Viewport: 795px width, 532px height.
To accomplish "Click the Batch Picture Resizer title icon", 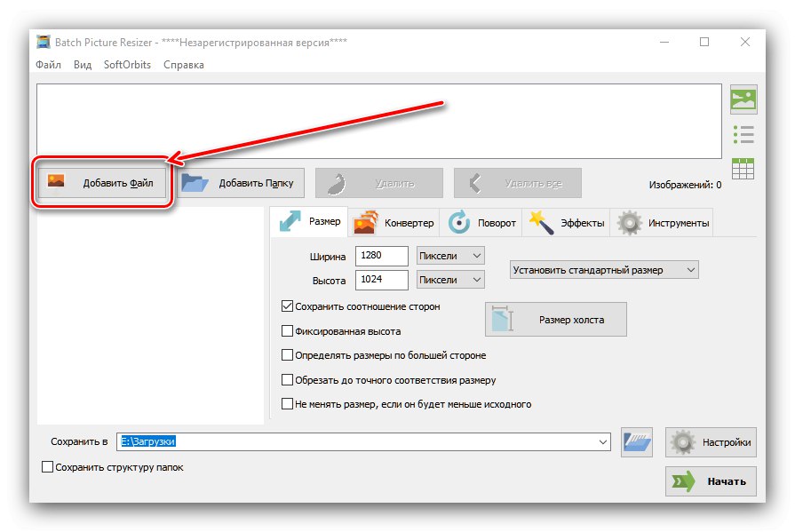I will [44, 42].
